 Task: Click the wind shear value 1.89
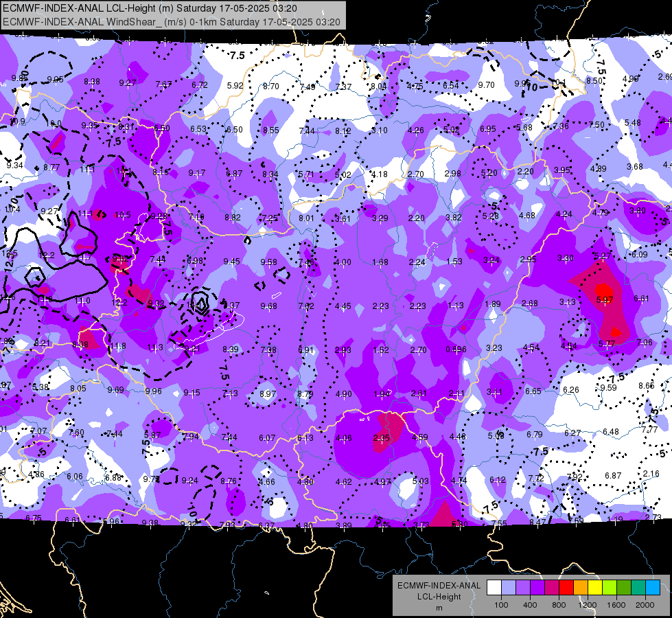(493, 304)
